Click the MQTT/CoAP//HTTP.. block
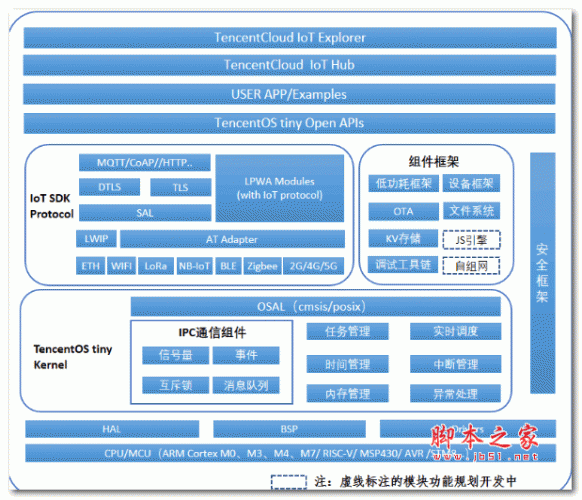The height and width of the screenshot is (500, 582). [145, 163]
